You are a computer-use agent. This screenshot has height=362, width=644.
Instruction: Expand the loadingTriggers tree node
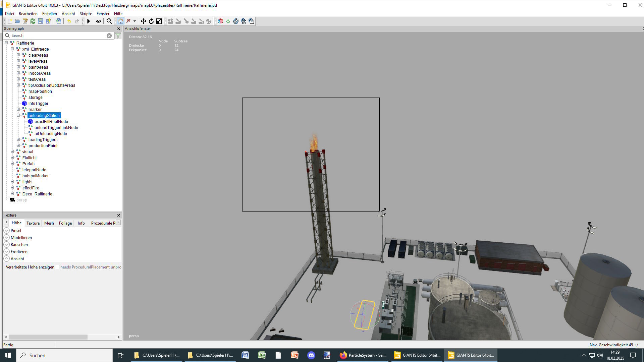18,139
